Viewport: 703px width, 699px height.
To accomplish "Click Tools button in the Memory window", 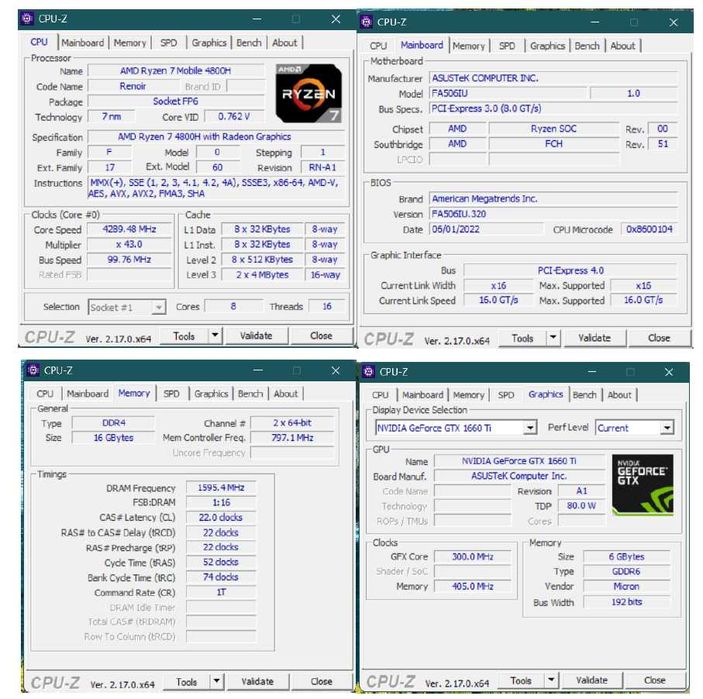I will 187,682.
